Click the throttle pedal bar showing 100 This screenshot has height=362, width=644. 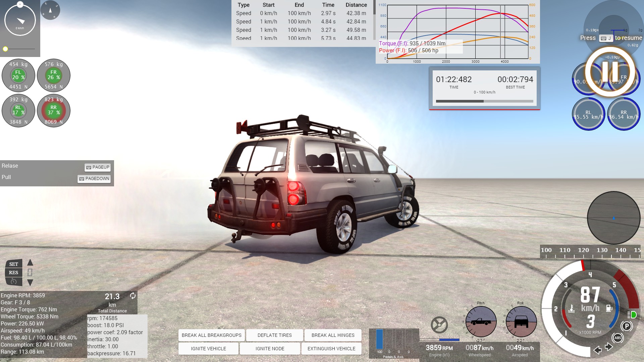point(379,339)
